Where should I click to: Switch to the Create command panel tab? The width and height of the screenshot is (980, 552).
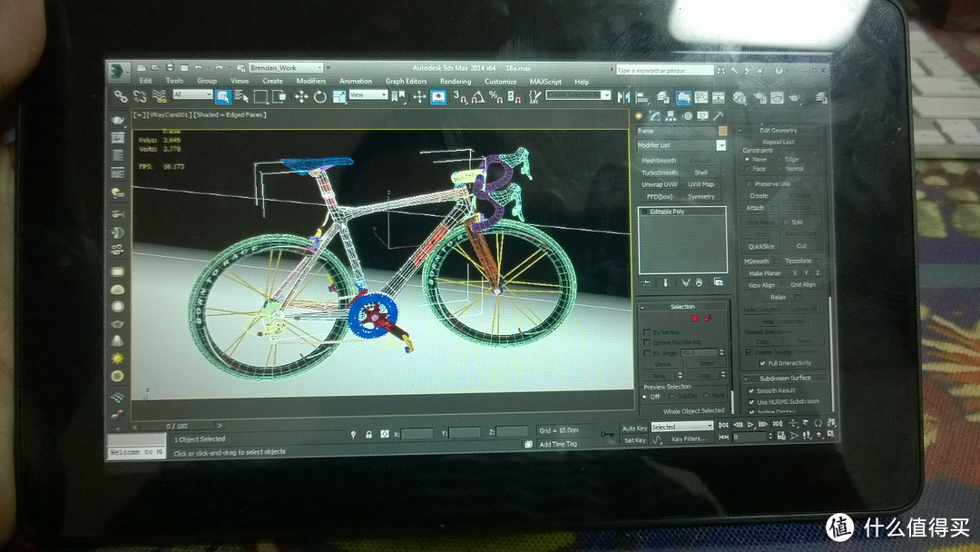point(639,115)
